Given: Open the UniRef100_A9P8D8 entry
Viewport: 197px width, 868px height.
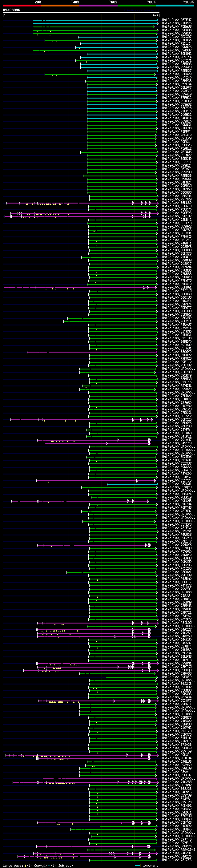Looking at the screenshot, I should (x=176, y=30).
